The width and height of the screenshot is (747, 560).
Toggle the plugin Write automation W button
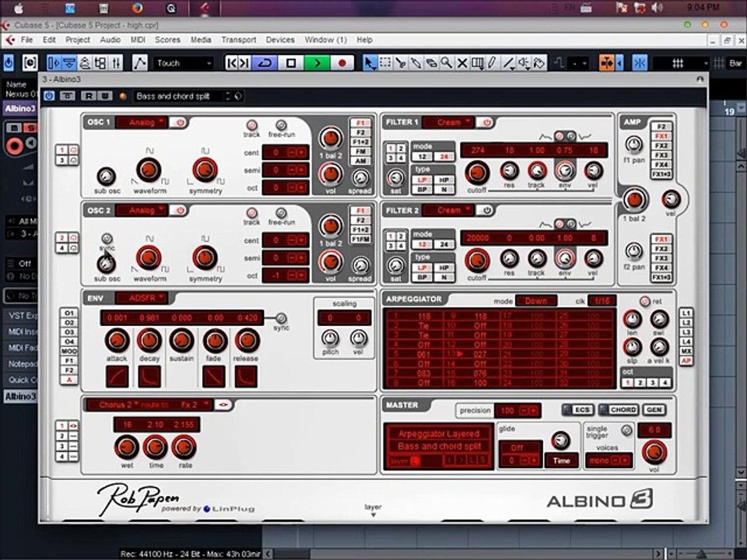click(105, 96)
